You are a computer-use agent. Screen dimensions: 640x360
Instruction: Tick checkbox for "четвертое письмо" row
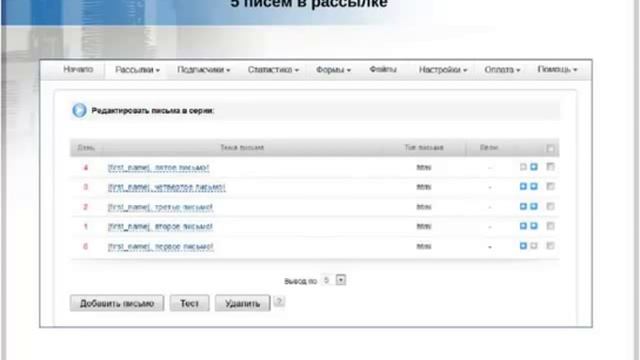550,186
